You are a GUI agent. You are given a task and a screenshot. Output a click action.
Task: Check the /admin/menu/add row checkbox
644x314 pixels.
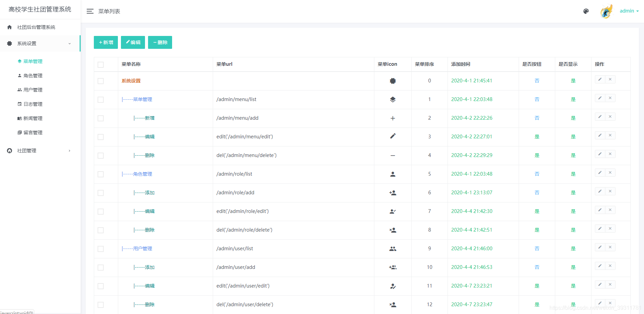coord(101,118)
